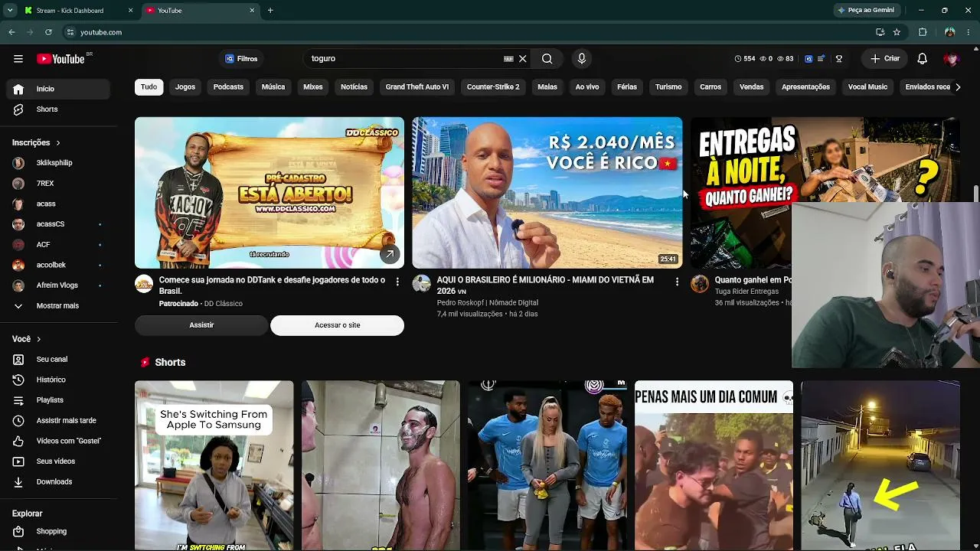Image resolution: width=980 pixels, height=551 pixels.
Task: Open Vídeos com "Gostei" list
Action: [x=58, y=441]
